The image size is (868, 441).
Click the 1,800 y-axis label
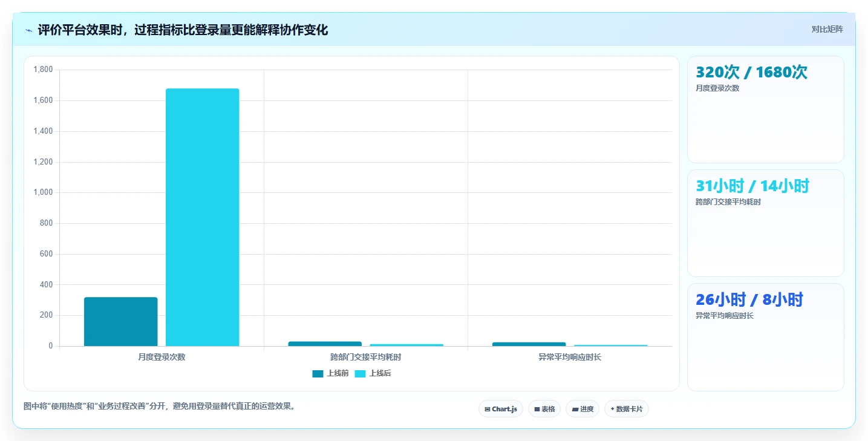coord(43,70)
